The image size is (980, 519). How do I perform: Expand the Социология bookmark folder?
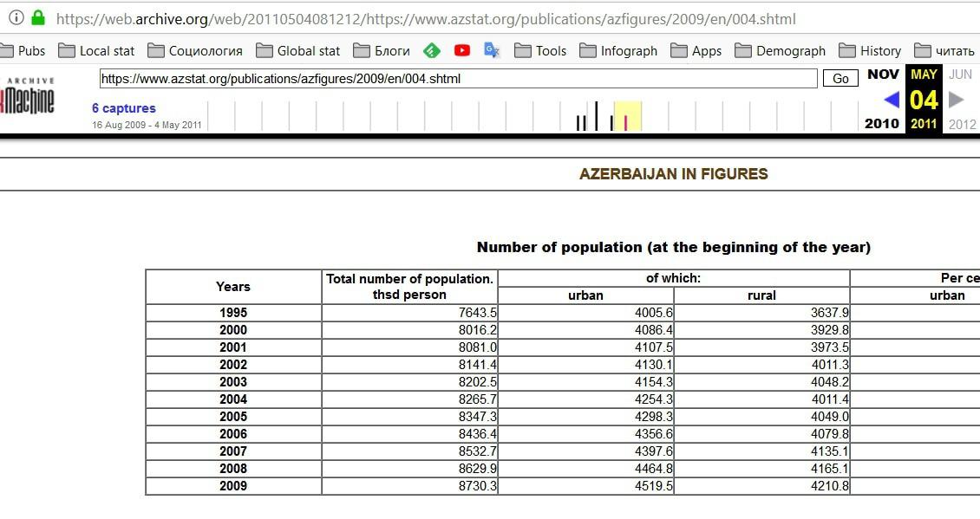pos(195,50)
